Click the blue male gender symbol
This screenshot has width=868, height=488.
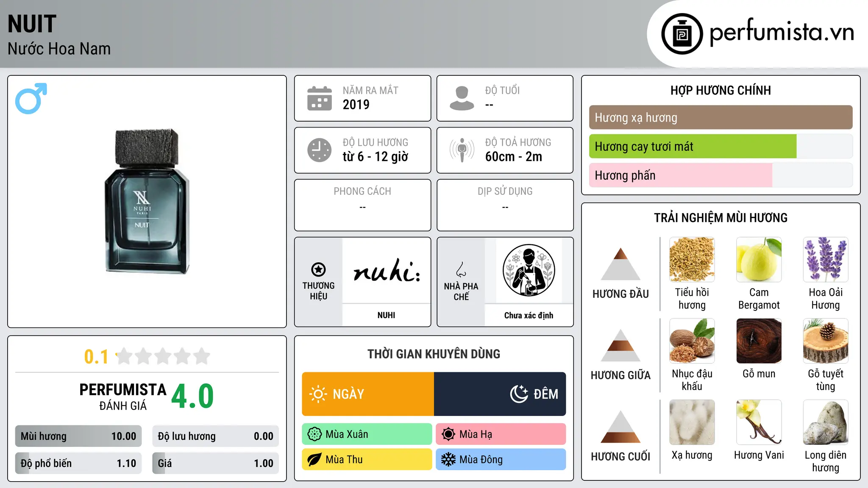coord(31,98)
